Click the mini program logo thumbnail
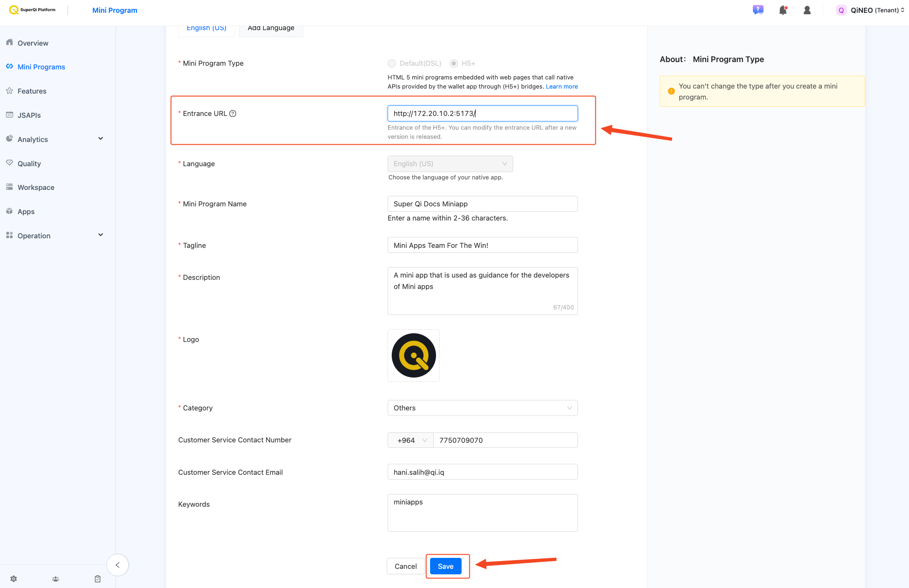This screenshot has height=588, width=909. [x=414, y=356]
